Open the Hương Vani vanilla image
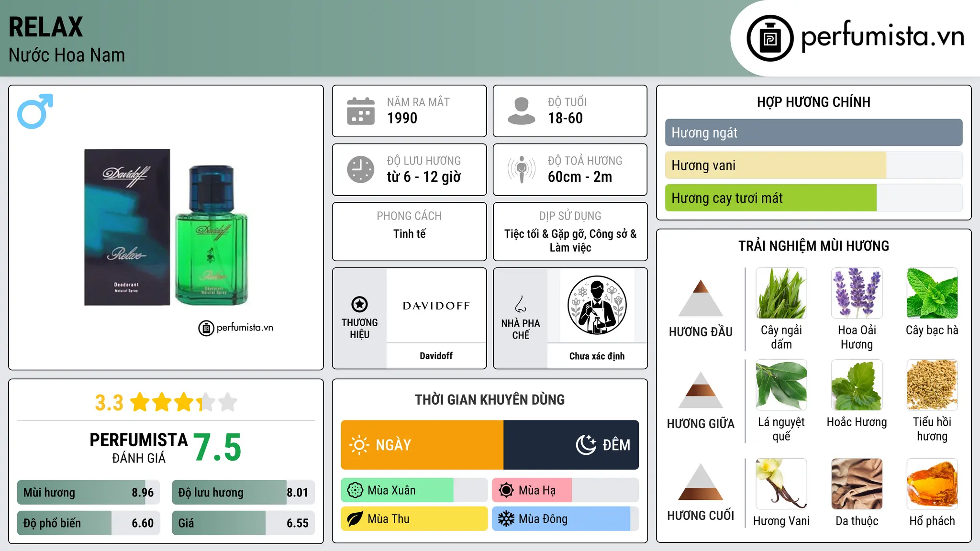 click(781, 484)
